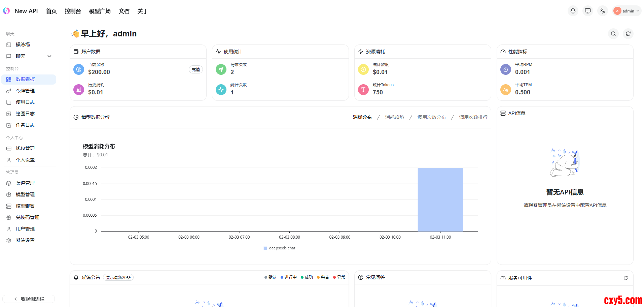Toggle deepseek-chat legend in the chart
The image size is (644, 307).
click(279, 248)
